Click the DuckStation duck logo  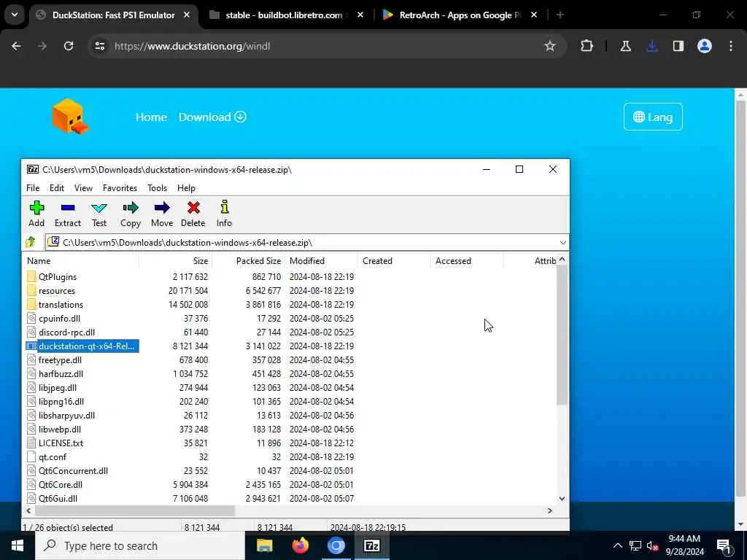71,116
